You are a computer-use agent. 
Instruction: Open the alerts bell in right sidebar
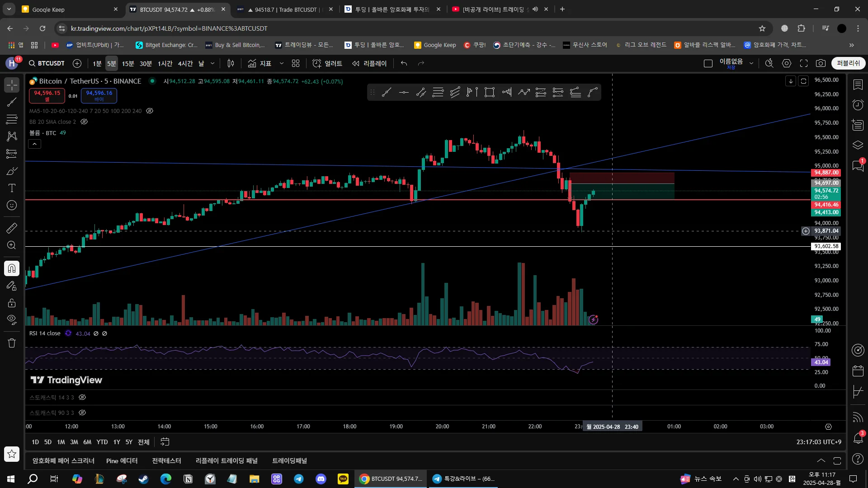[x=858, y=437]
